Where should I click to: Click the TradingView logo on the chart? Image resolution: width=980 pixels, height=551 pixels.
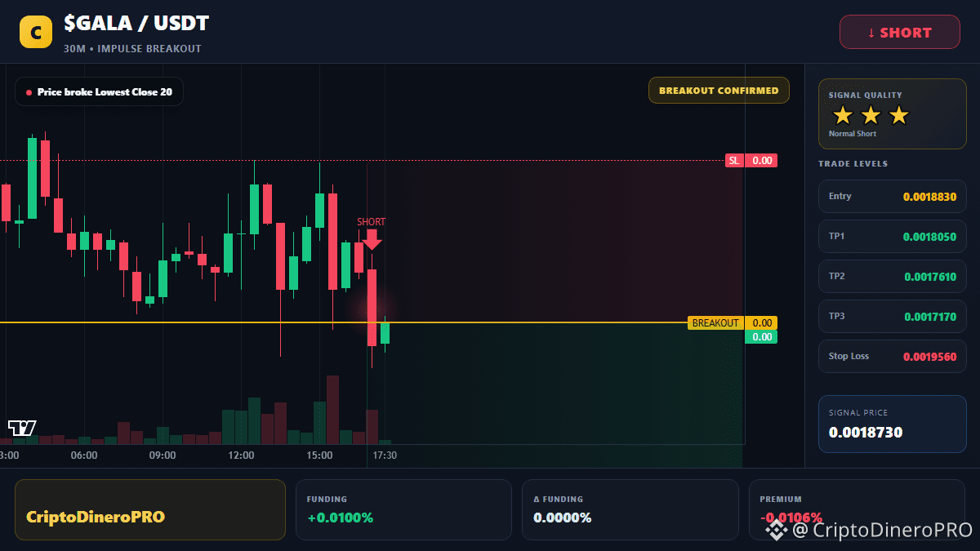[22, 428]
